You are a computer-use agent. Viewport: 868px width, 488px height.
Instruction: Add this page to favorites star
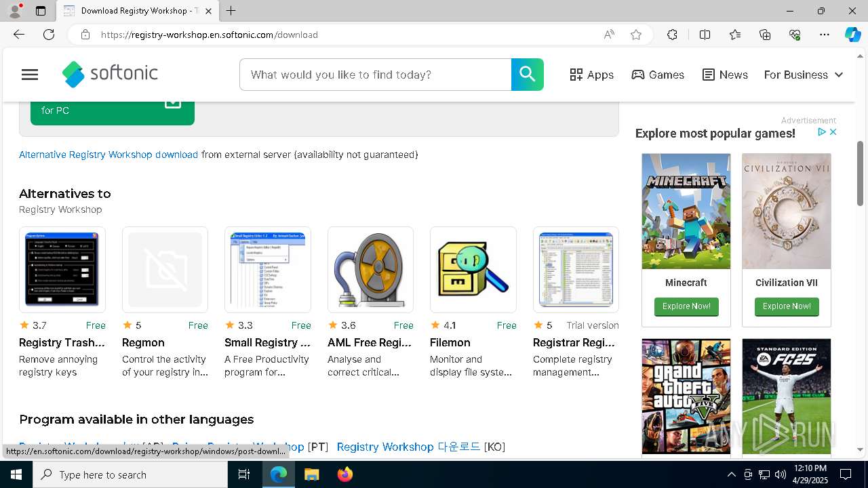pos(636,35)
